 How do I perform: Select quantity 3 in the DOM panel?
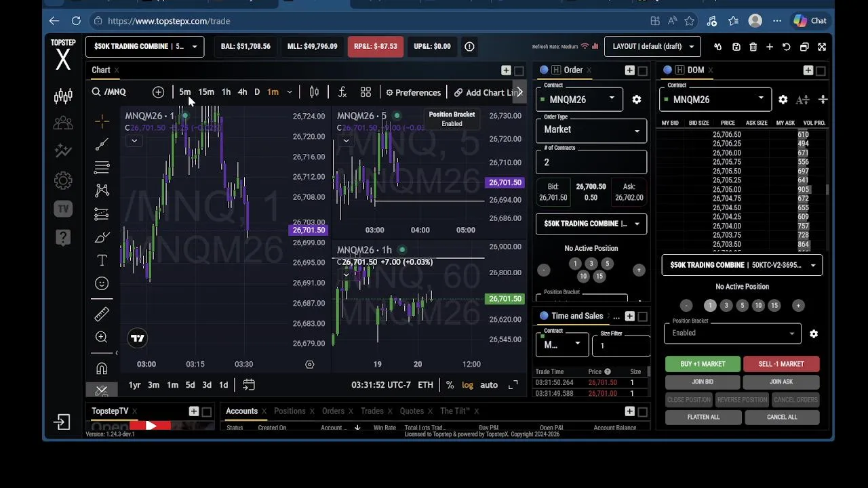[x=726, y=306]
